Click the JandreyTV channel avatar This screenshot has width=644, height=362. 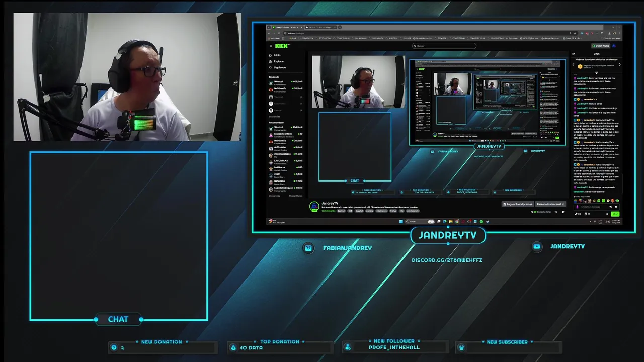click(x=314, y=206)
